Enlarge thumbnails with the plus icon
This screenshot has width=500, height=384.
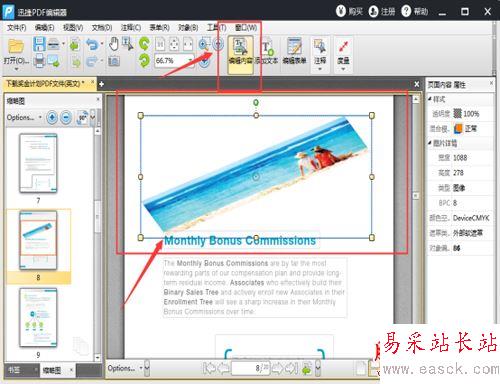52,117
